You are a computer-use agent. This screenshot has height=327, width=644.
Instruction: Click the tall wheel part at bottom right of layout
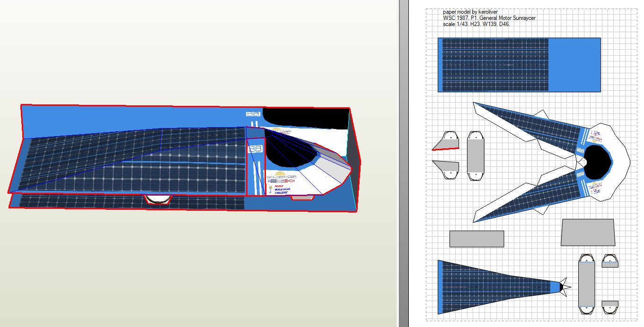(587, 284)
